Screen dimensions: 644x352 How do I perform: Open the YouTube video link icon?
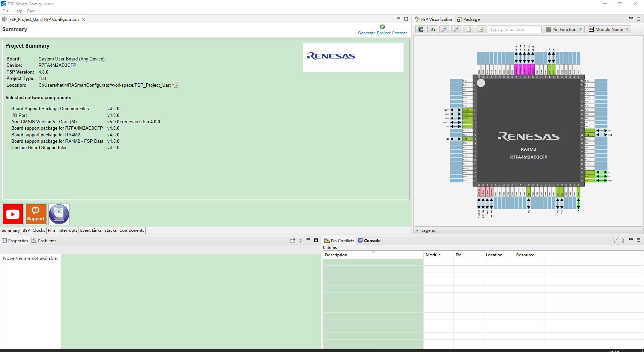tap(13, 214)
